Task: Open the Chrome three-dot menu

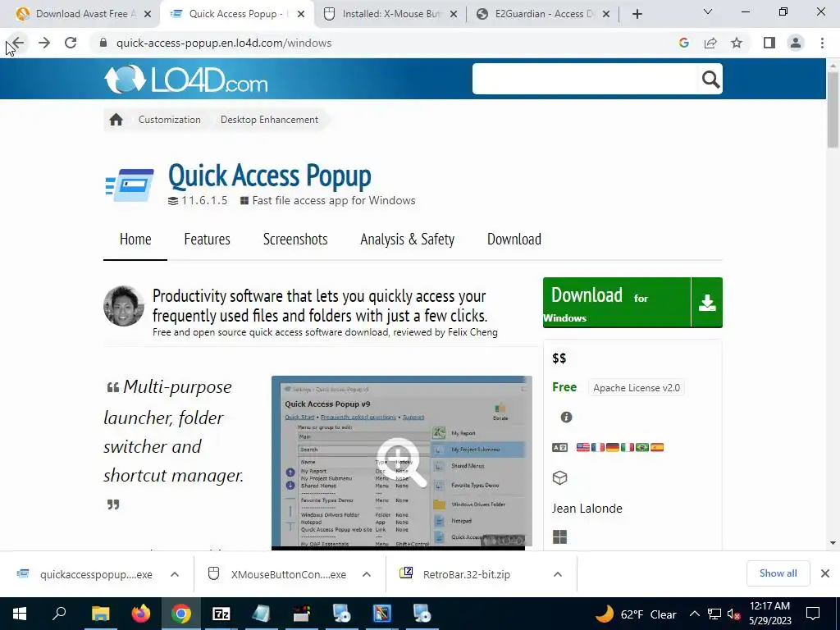Action: click(x=822, y=43)
